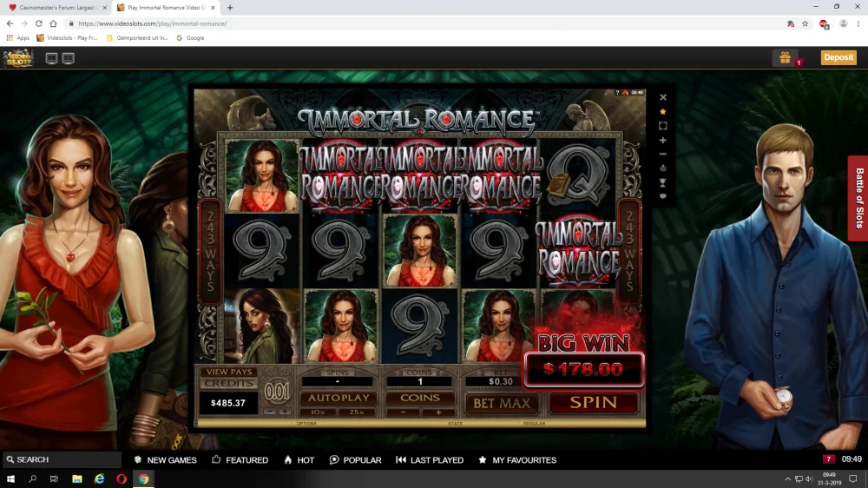
Task: Open OPTIONS in the game bottom bar
Action: tap(306, 424)
